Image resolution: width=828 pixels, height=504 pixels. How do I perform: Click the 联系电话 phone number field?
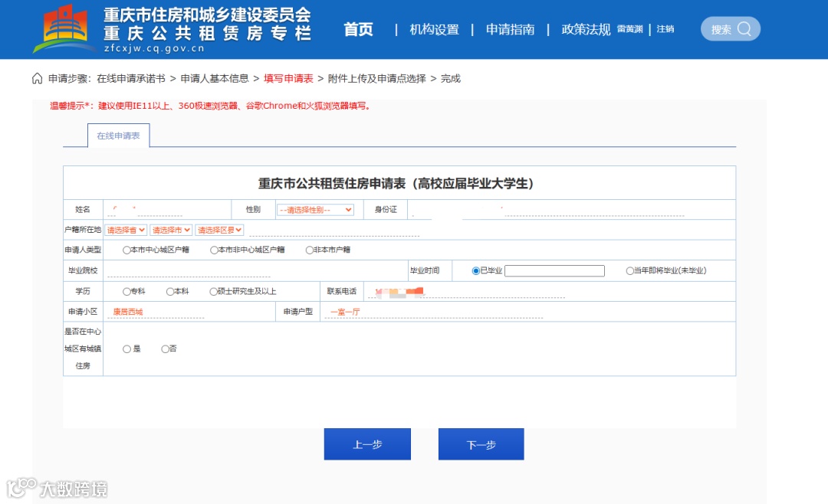[467, 291]
